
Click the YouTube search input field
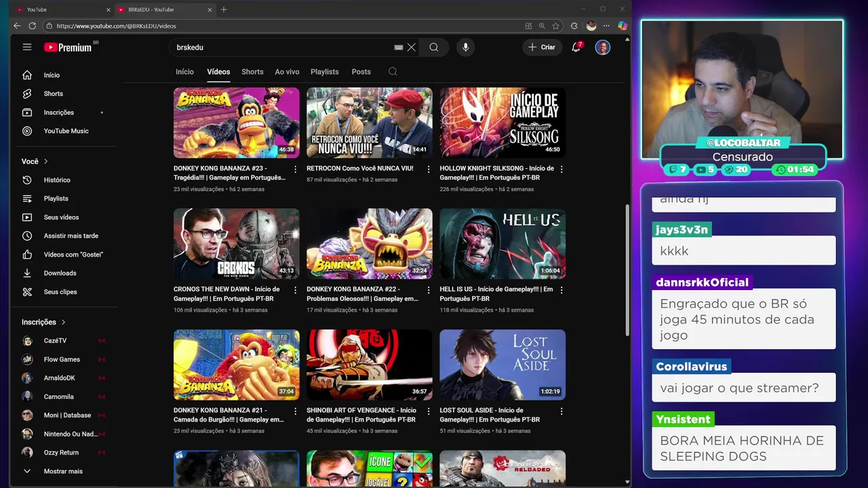tap(281, 47)
